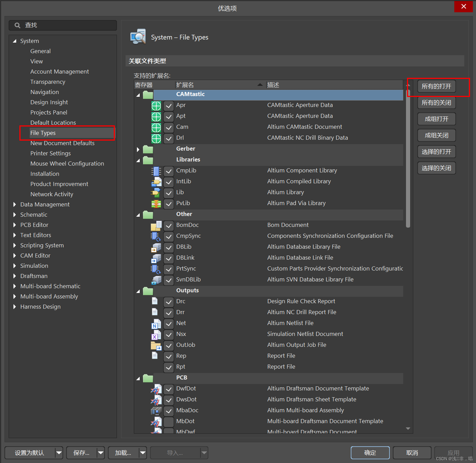Uncheck the Apr extension checkbox
The image size is (476, 463).
coord(169,106)
